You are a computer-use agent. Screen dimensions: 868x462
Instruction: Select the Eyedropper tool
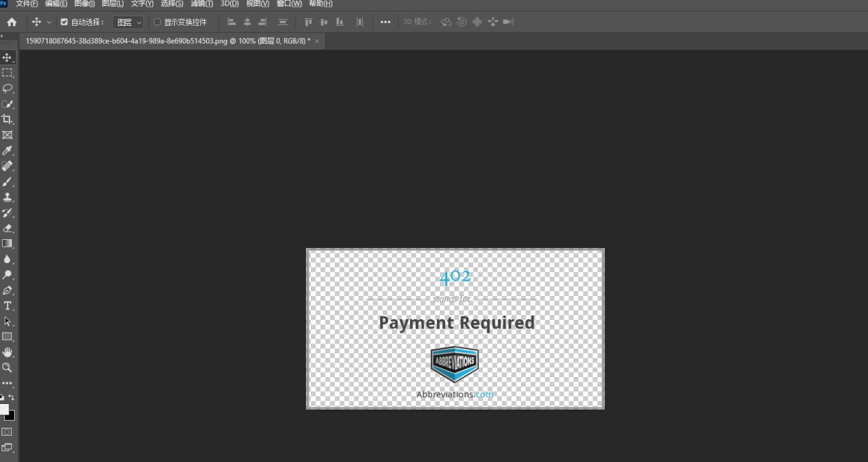pos(7,151)
